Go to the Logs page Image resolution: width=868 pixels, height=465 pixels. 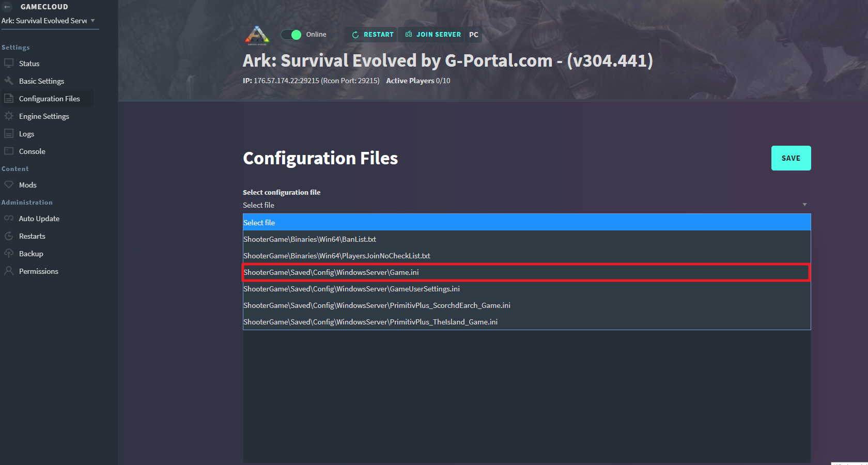26,133
